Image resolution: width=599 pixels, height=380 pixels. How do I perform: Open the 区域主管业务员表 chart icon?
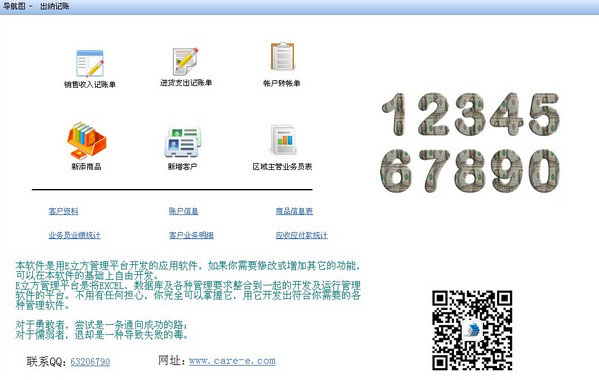click(x=283, y=140)
